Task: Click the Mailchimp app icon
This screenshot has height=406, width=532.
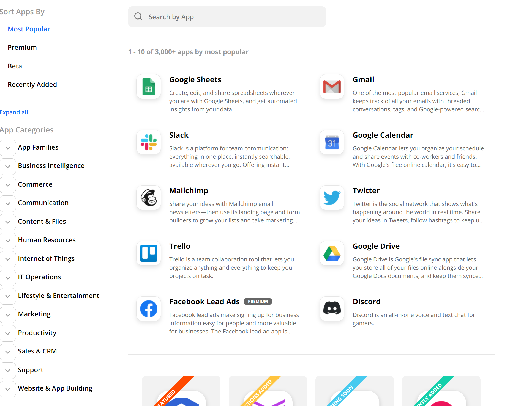Action: point(149,197)
